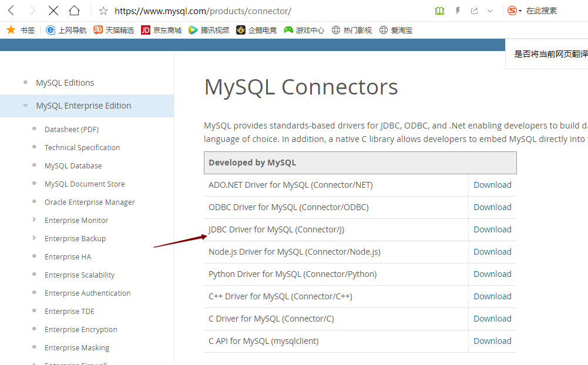Click the 'Developed by MySQL' table header
The image size is (588, 365).
pos(360,163)
